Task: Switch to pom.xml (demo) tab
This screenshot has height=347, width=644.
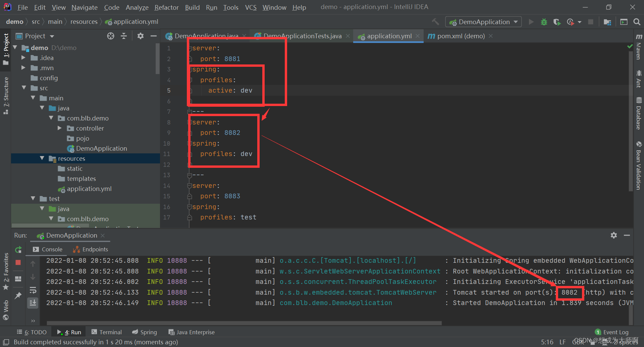Action: pyautogui.click(x=461, y=36)
